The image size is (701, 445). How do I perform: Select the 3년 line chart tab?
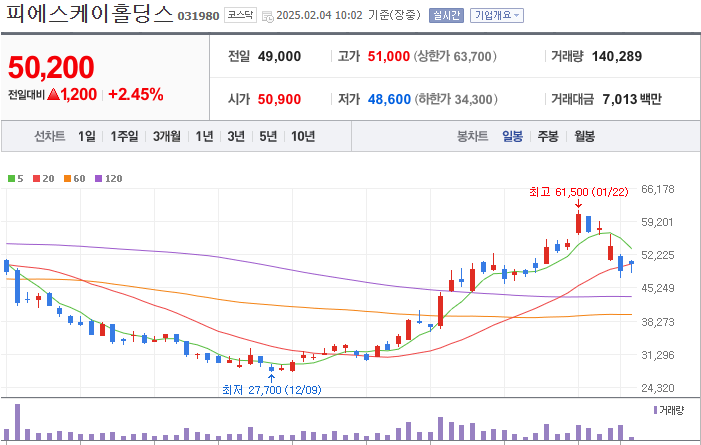pos(236,136)
